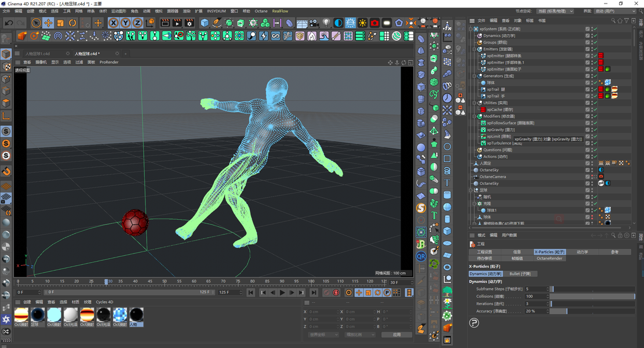
Task: Open Render Settings with the gear clapperboard icon
Action: [190, 23]
